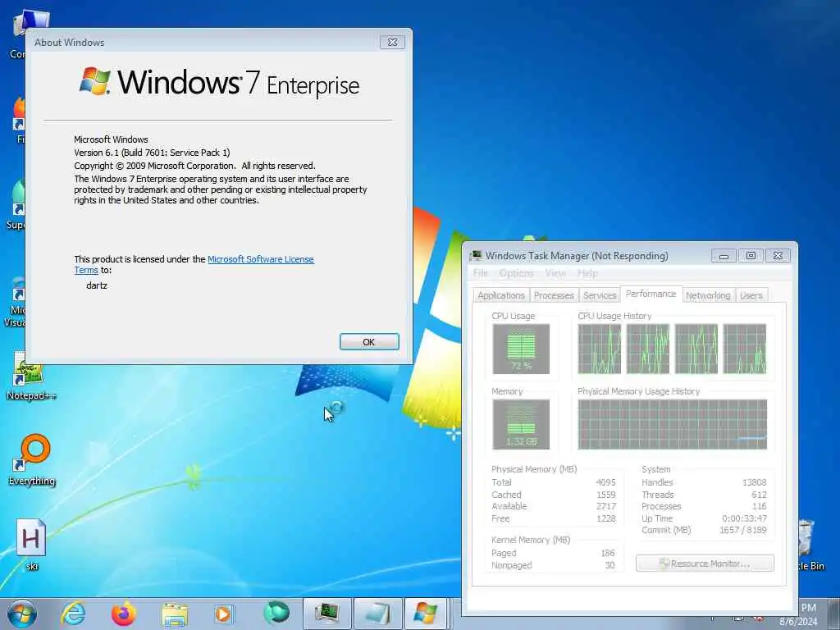The image size is (840, 630).
Task: Launch Firefox from the taskbar
Action: (x=123, y=614)
